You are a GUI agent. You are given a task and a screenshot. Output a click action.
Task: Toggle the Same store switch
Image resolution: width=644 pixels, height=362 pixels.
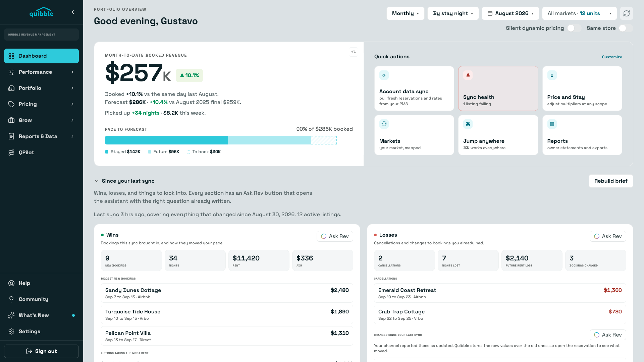click(626, 28)
